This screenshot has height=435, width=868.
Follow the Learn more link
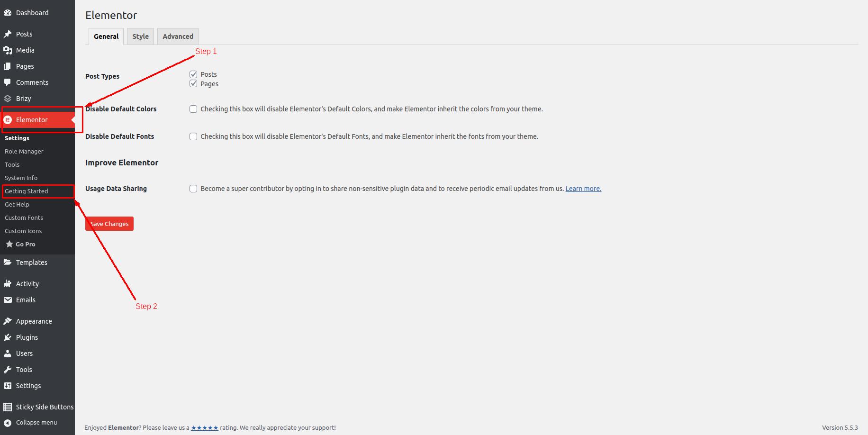point(583,189)
